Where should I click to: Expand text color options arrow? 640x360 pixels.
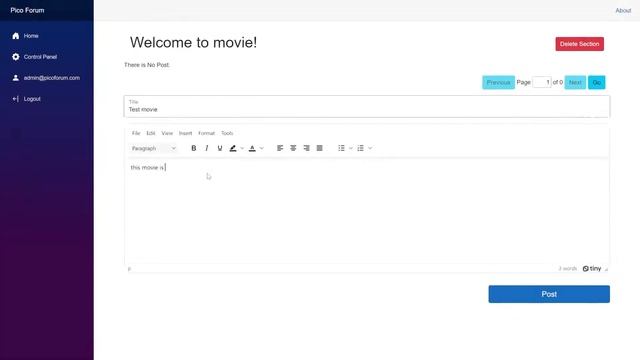point(262,148)
